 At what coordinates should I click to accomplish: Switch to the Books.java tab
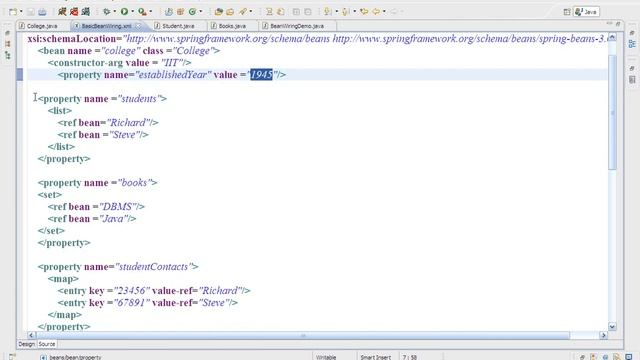pos(232,26)
